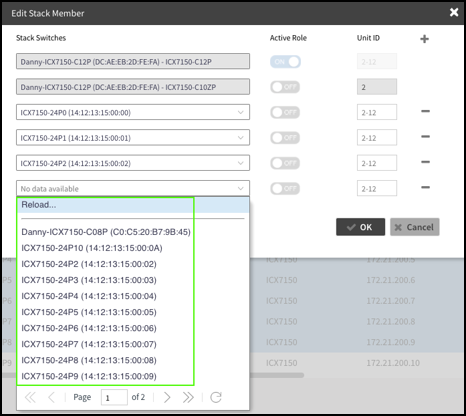
Task: Choose Danny-ICX7150-C08P from the list
Action: tap(133, 232)
